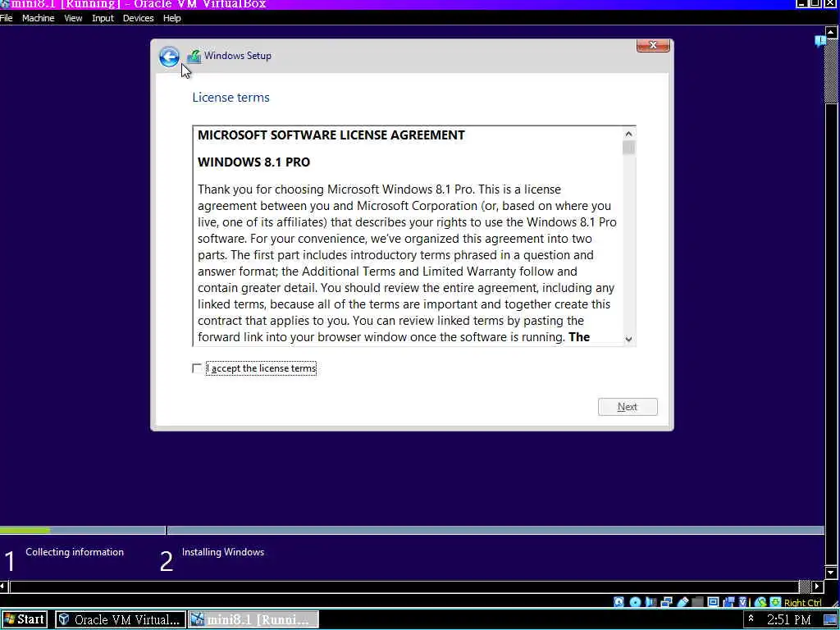Click the virtualization V status icon
The width and height of the screenshot is (840, 630).
pos(744,601)
